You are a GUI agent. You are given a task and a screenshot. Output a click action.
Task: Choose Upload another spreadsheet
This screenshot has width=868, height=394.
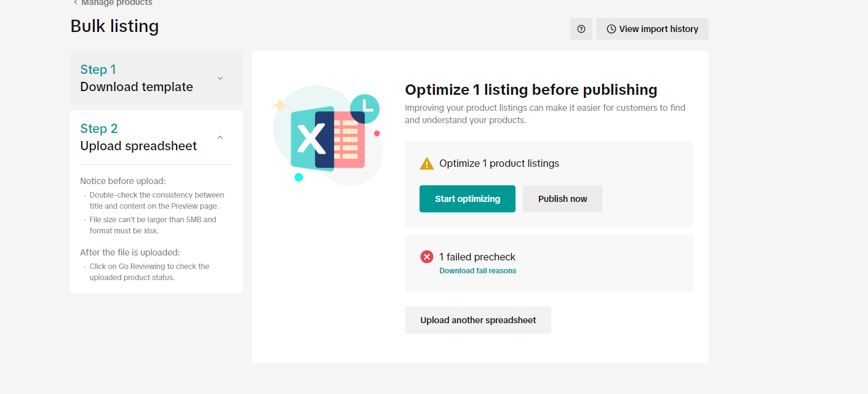[477, 320]
